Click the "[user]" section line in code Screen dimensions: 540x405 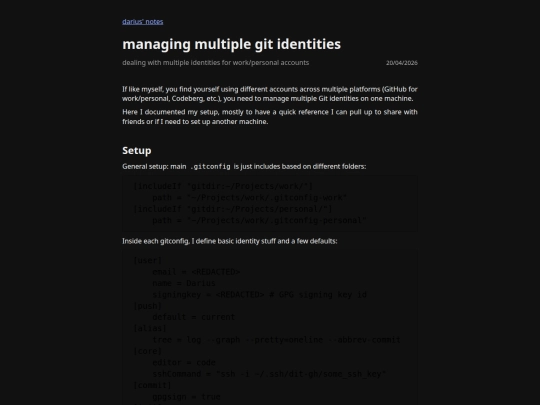pos(147,260)
